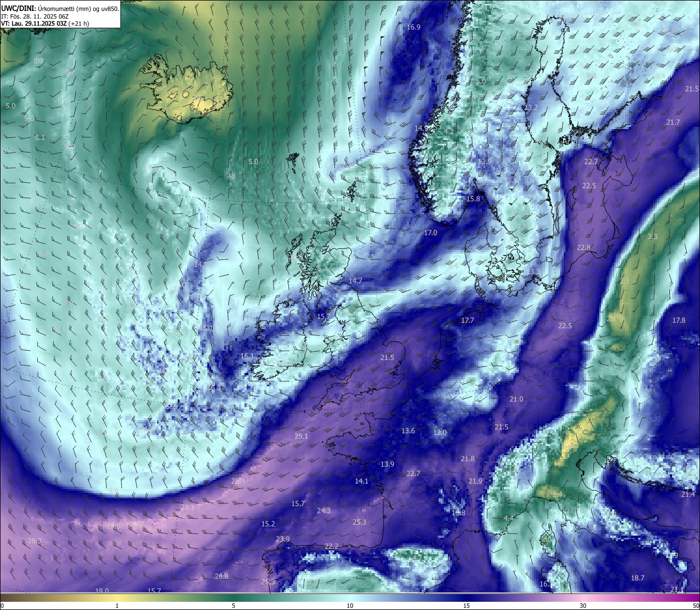Click the 15 label on the color scale

click(x=466, y=606)
